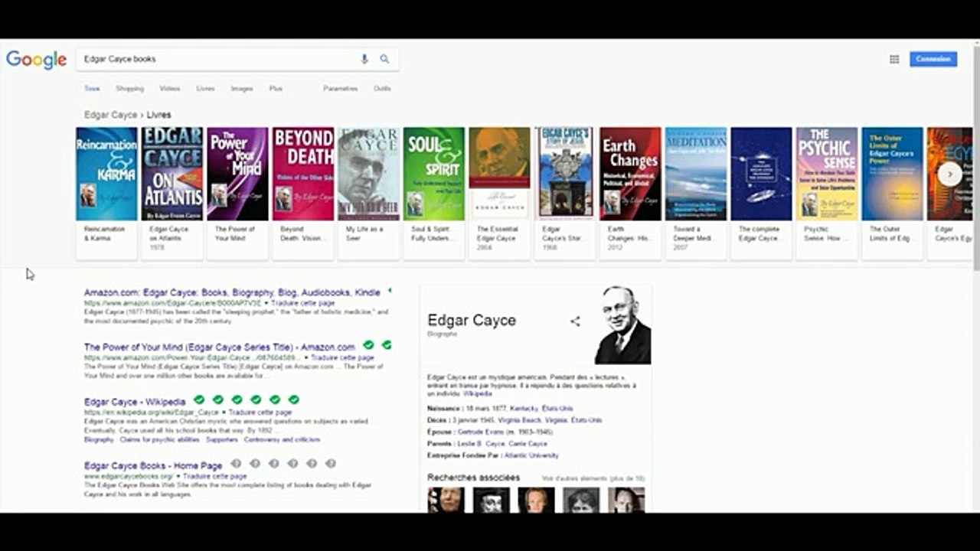Click the Atlantic University link
Viewport: 980px width, 551px height.
(x=531, y=455)
